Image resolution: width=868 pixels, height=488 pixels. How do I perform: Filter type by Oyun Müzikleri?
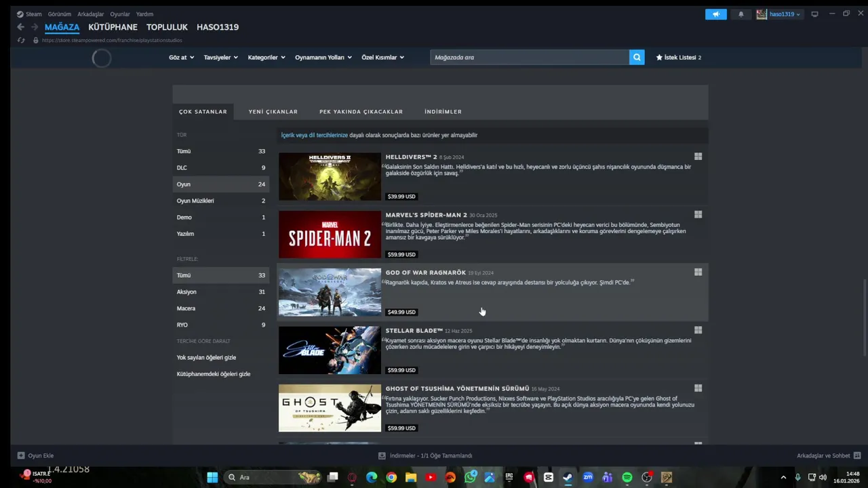tap(221, 201)
